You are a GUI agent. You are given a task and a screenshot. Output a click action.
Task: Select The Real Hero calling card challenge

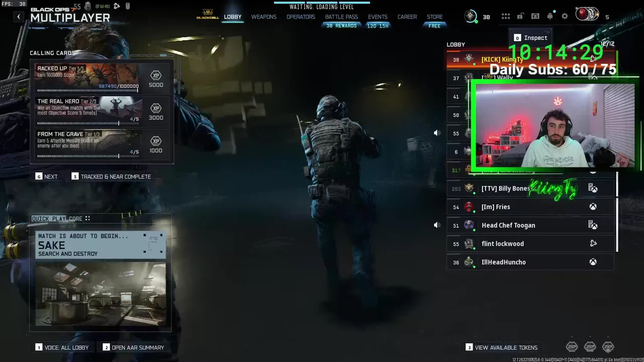102,112
